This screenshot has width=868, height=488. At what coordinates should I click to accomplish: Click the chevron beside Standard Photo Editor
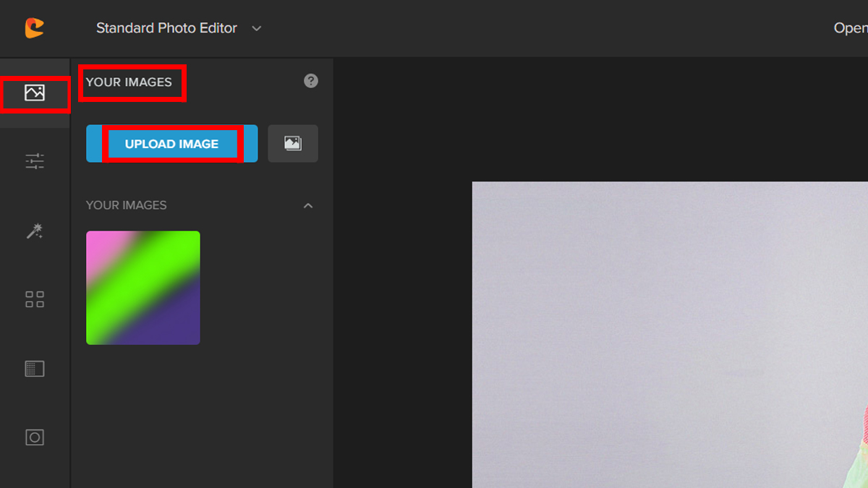pos(256,28)
